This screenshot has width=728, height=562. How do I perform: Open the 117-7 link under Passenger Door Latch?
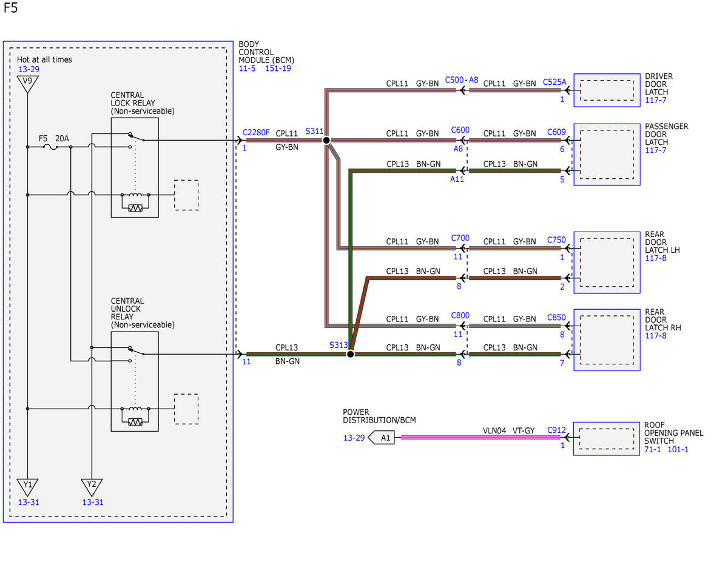[x=656, y=150]
